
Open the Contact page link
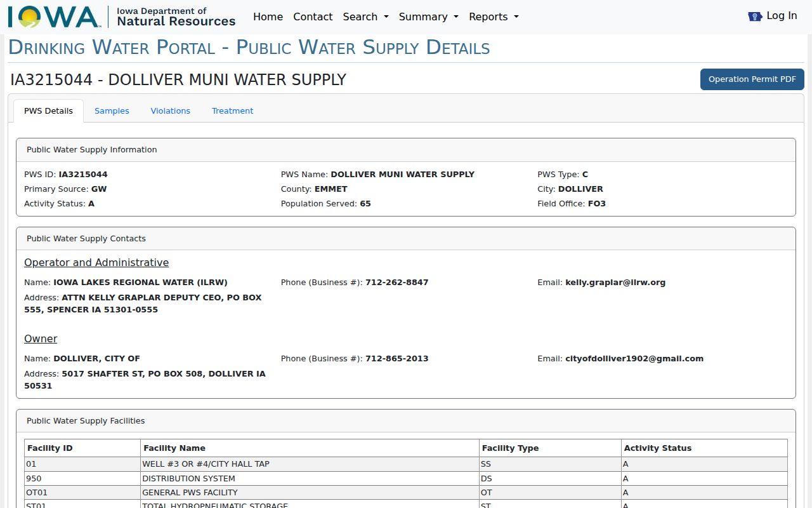[x=313, y=17]
